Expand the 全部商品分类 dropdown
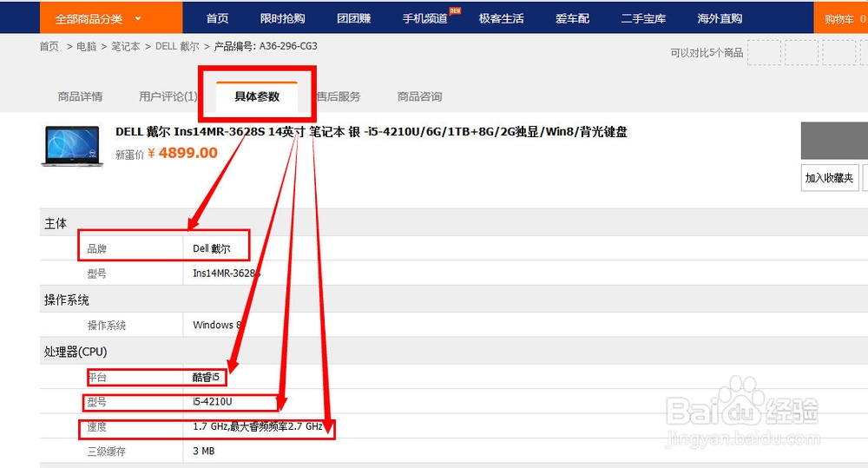Screen dimensions: 868x468 click(111, 18)
